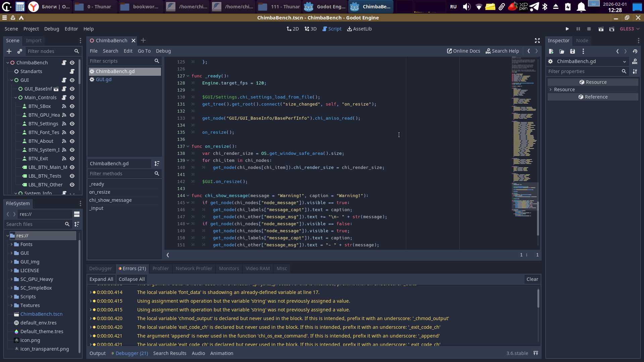Click the errors list vertical scrollbar
This screenshot has width=644, height=362.
coord(538,298)
